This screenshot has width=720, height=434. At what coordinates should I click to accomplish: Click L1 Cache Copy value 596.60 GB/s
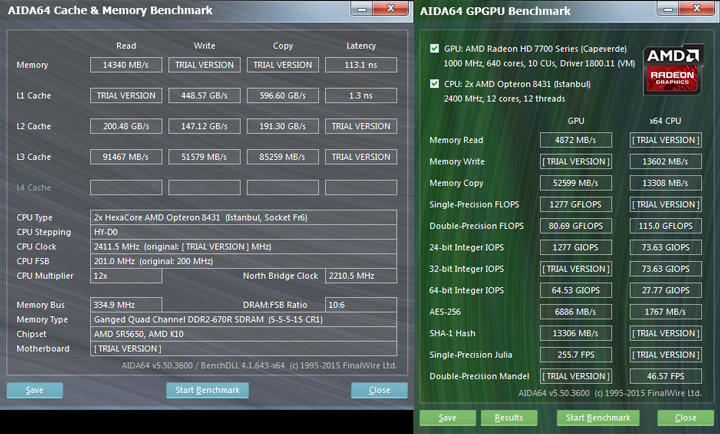pyautogui.click(x=283, y=96)
